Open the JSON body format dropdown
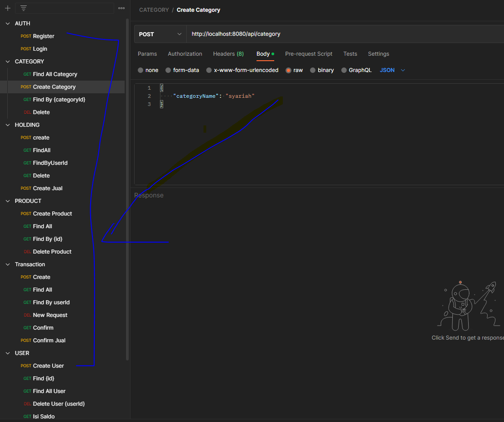Screen dimensions: 504x422 pos(392,70)
